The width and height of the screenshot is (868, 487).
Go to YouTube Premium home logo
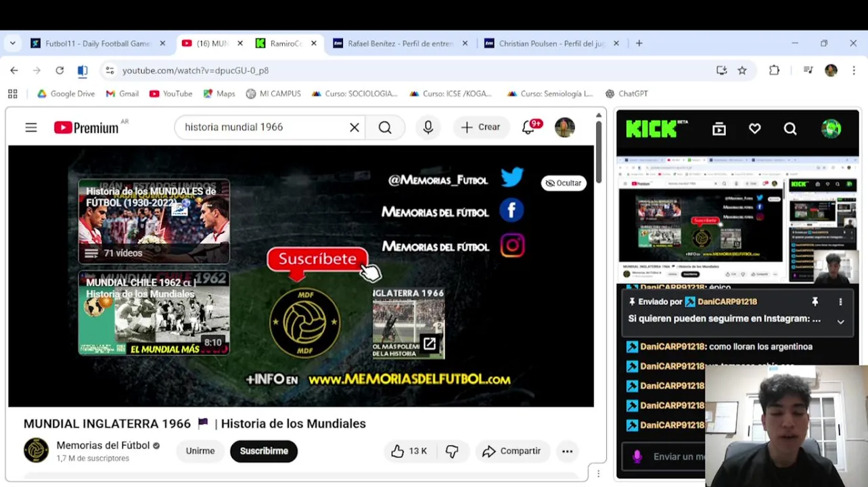[87, 127]
